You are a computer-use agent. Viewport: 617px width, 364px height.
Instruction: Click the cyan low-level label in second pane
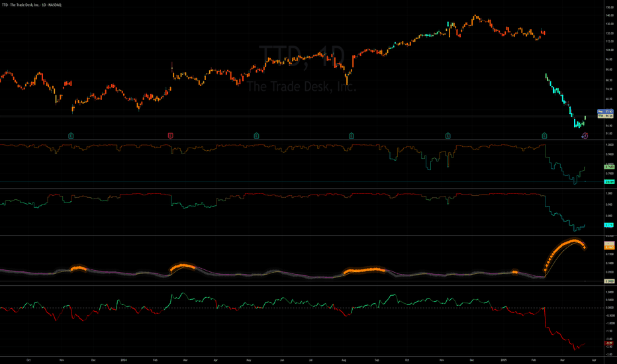(x=609, y=182)
